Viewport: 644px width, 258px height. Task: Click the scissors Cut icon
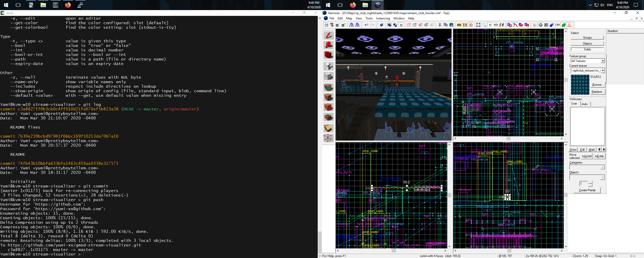(440, 25)
